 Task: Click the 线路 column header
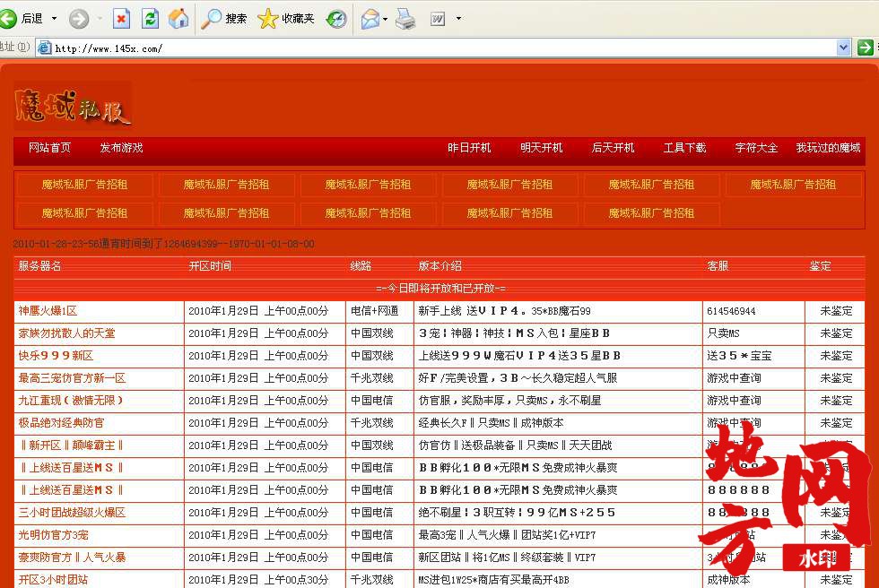coord(361,266)
